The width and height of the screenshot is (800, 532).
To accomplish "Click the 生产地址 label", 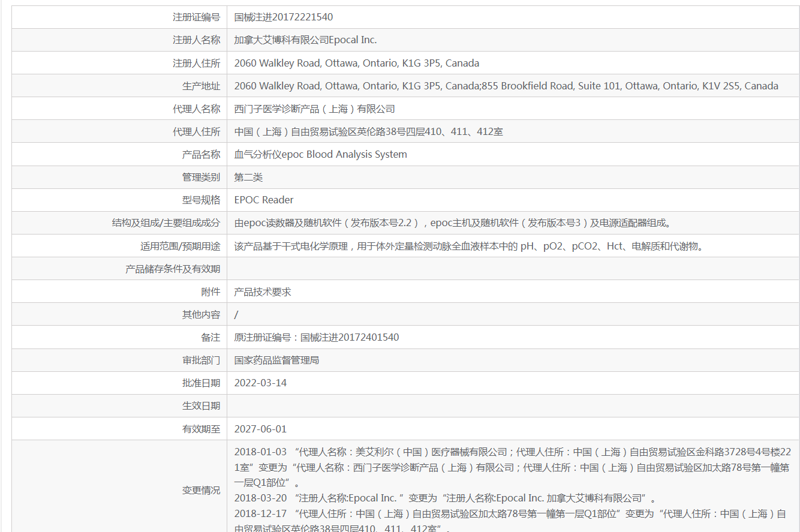I will [201, 86].
